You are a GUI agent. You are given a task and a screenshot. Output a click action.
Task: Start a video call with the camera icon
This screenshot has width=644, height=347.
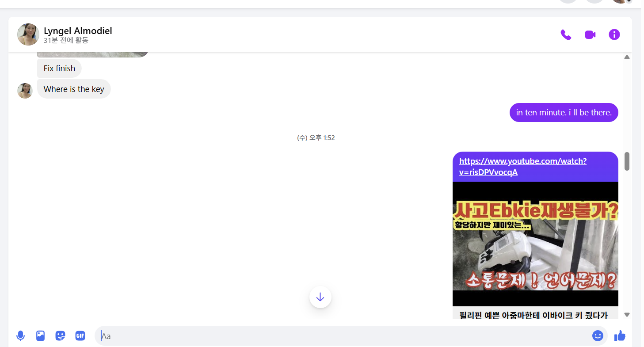coord(590,34)
